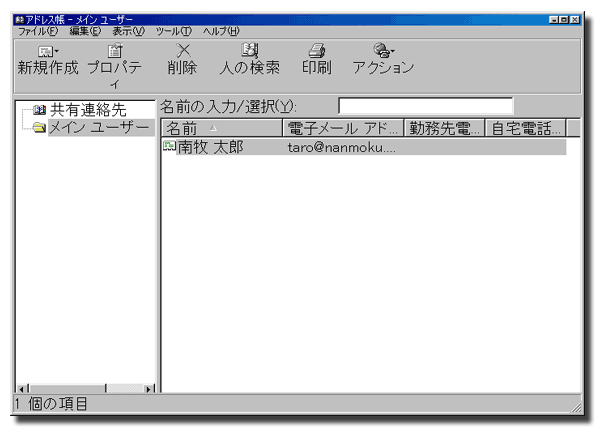Click the taro@nanmoku email cell
The width and height of the screenshot is (600, 432).
(342, 147)
